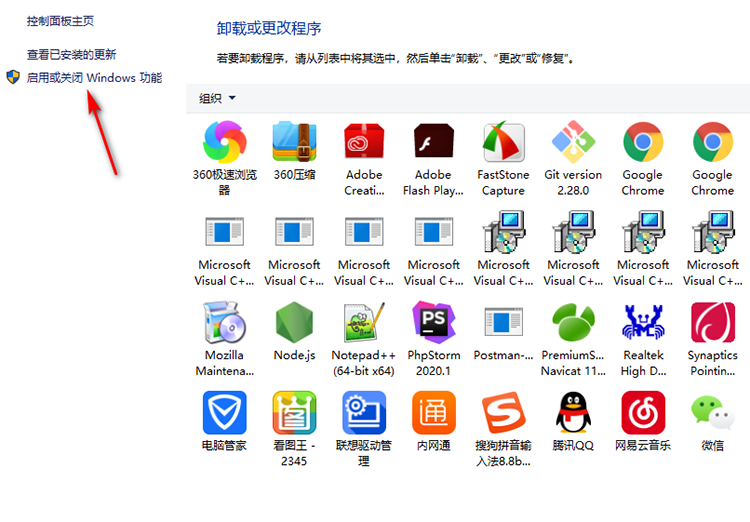This screenshot has width=750, height=522.
Task: Select the 网易云音乐 program icon
Action: click(x=643, y=412)
